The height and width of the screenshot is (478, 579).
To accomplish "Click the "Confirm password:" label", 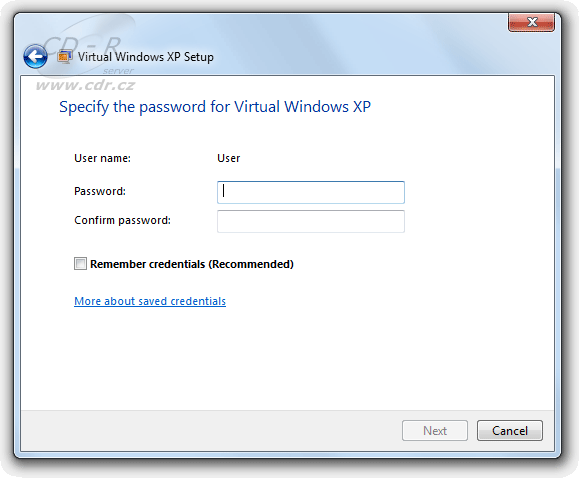I will pos(122,220).
